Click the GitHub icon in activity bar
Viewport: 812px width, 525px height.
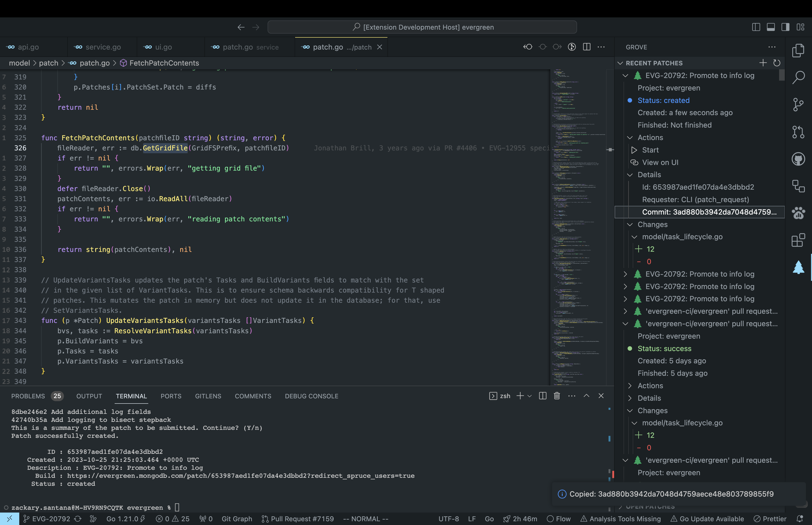[x=798, y=159]
